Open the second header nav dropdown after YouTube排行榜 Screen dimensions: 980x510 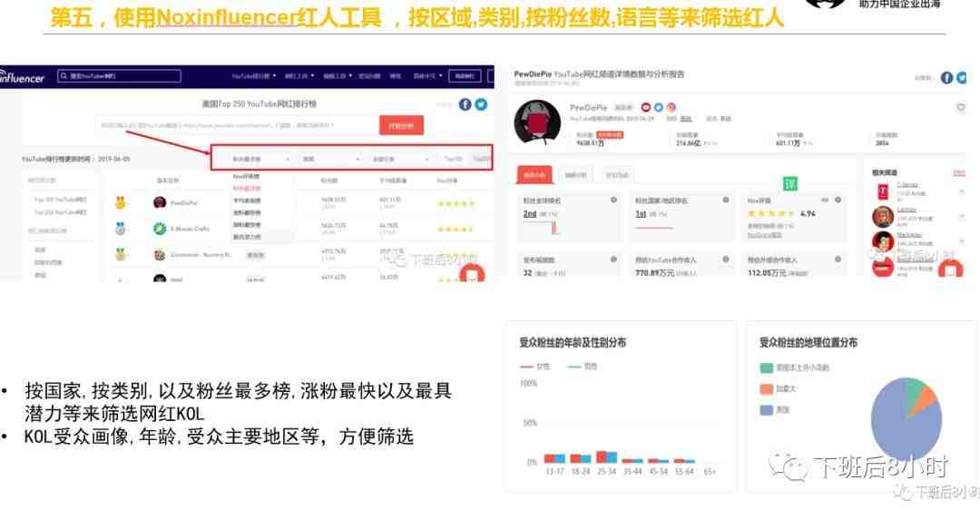click(x=299, y=76)
